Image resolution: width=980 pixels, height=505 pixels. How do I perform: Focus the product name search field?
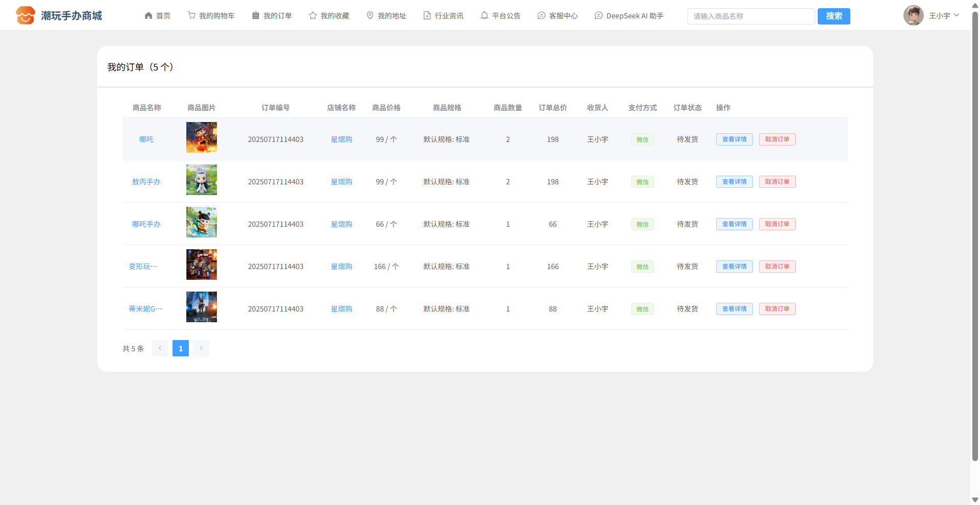coord(750,16)
